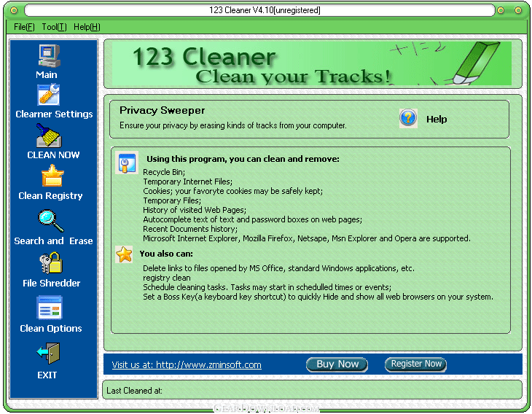Click the icon beside 'Using this program'
Image resolution: width=532 pixels, height=414 pixels.
(127, 163)
